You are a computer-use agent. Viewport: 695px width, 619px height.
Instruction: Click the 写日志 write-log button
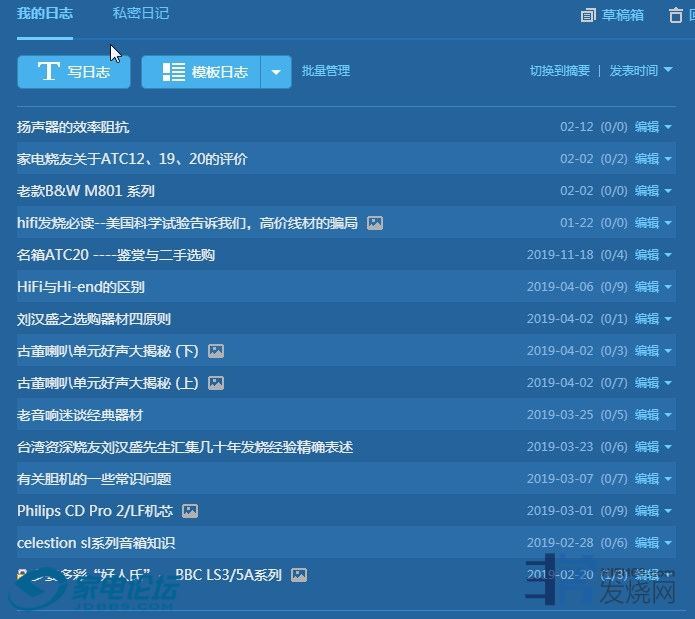(x=73, y=72)
